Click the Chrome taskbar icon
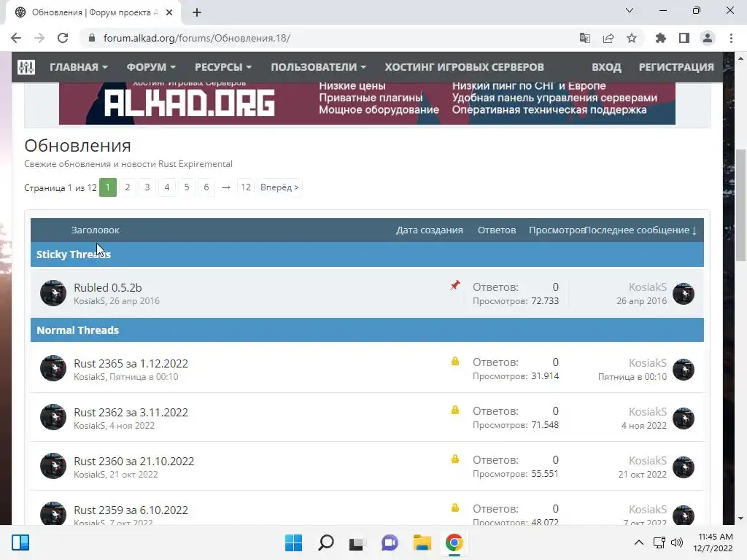 (x=454, y=542)
